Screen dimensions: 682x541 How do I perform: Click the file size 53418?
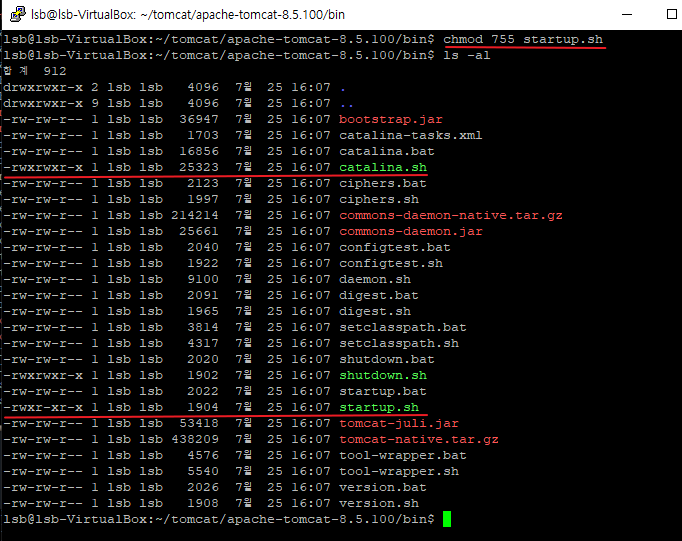[199, 423]
